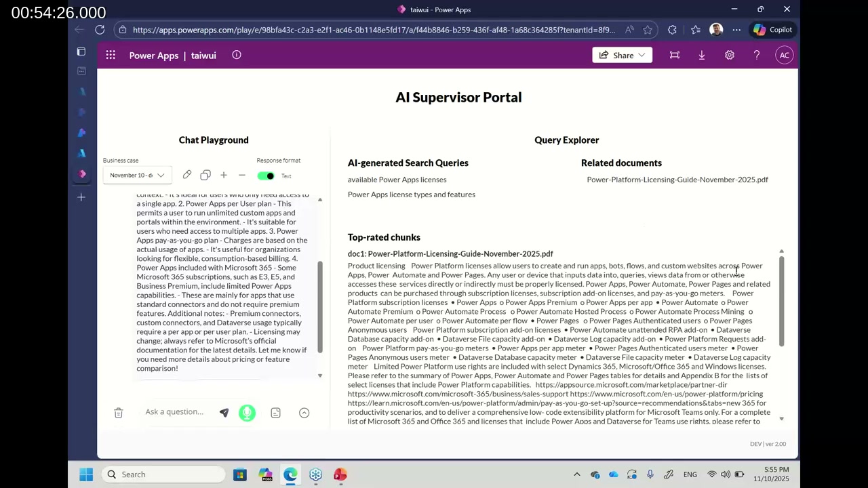The image size is (868, 488).
Task: Click the fit-to-screen icon in the header
Action: click(674, 56)
